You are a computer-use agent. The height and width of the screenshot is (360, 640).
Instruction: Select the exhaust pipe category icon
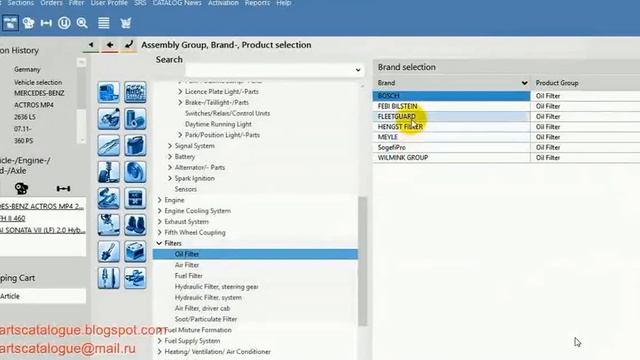[109, 198]
